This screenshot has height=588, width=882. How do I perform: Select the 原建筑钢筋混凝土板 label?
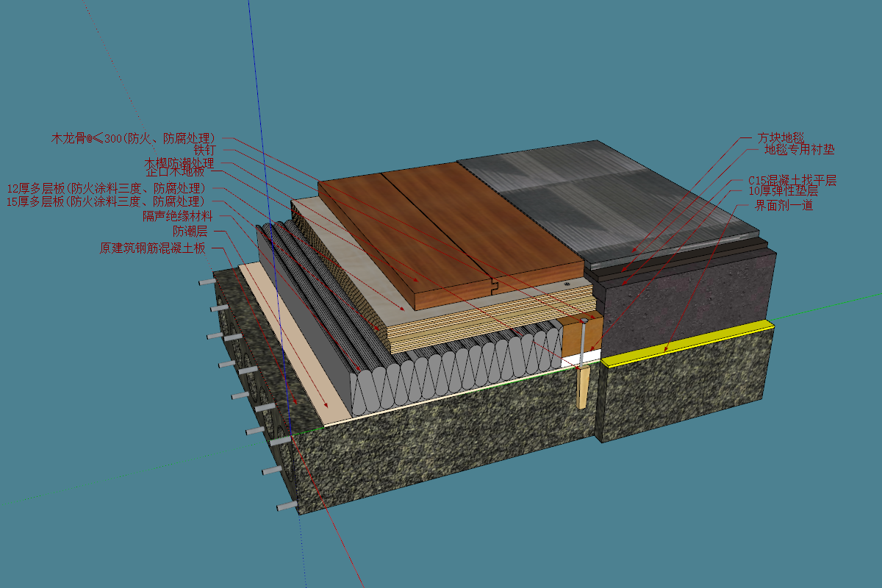point(152,248)
